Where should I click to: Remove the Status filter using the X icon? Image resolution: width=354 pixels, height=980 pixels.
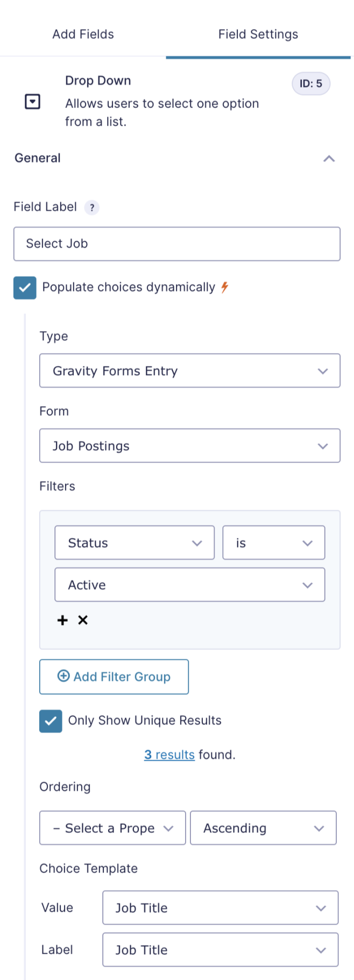coord(83,620)
